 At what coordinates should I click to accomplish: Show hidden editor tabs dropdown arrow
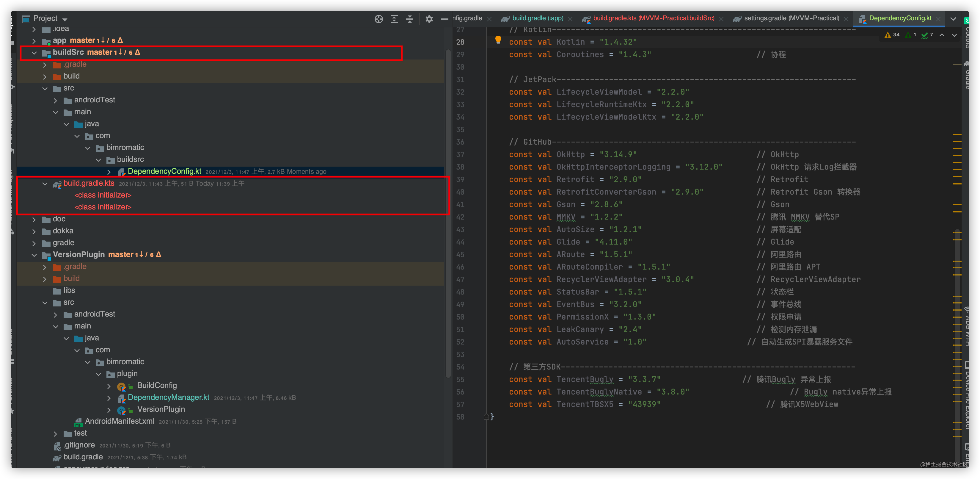tap(953, 19)
